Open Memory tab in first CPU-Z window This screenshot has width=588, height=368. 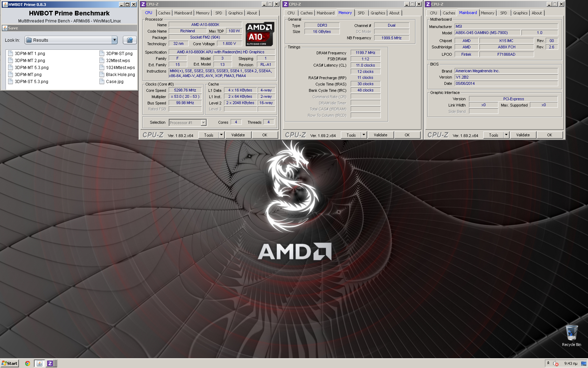click(x=203, y=13)
